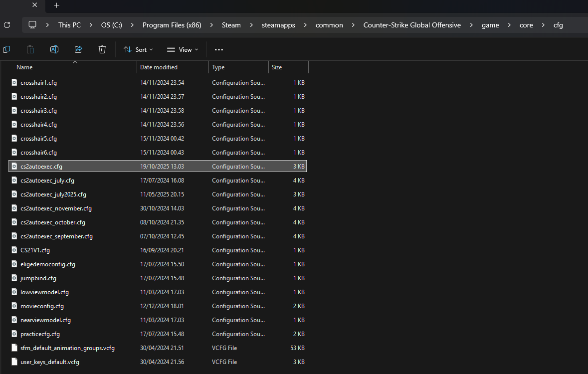The width and height of the screenshot is (588, 374).
Task: Expand chevron after game breadcrumb
Action: tap(509, 25)
